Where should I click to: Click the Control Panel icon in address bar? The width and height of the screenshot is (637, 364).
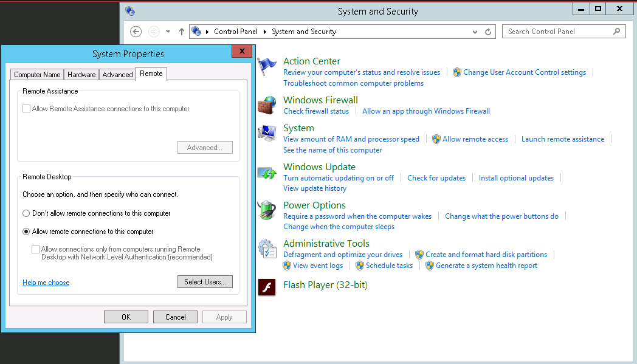(196, 31)
